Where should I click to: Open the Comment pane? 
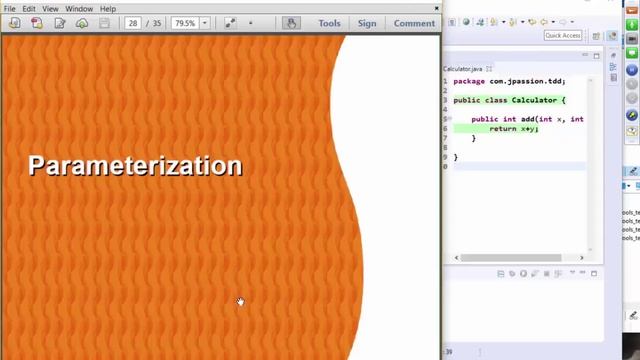414,23
